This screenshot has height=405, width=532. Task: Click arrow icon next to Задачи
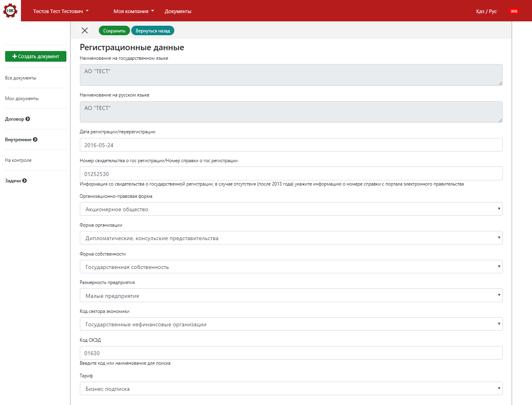(25, 181)
